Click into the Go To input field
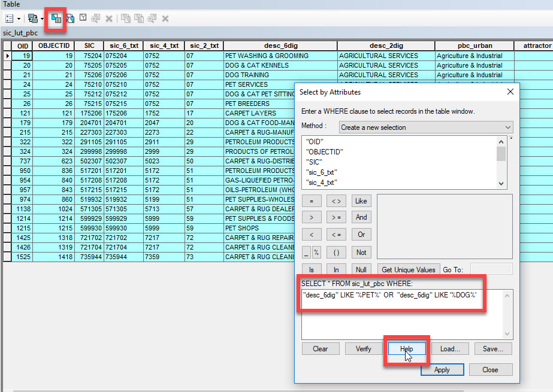553x392 pixels. tap(491, 269)
